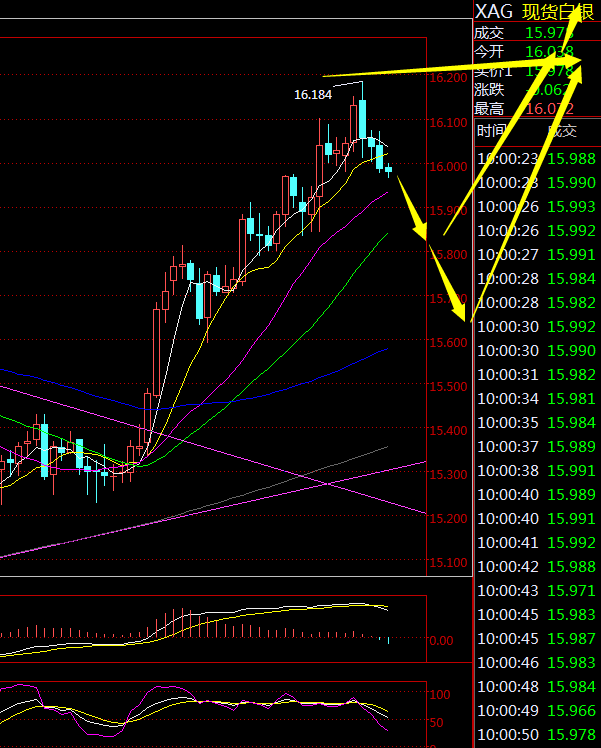The width and height of the screenshot is (601, 748).
Task: Click the 涨跌 change label
Action: pos(489,90)
